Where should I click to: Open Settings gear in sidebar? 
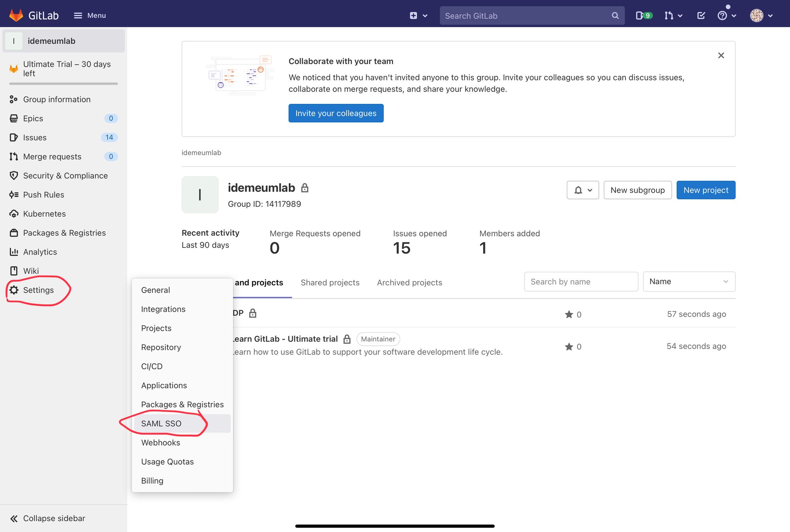click(x=64, y=290)
